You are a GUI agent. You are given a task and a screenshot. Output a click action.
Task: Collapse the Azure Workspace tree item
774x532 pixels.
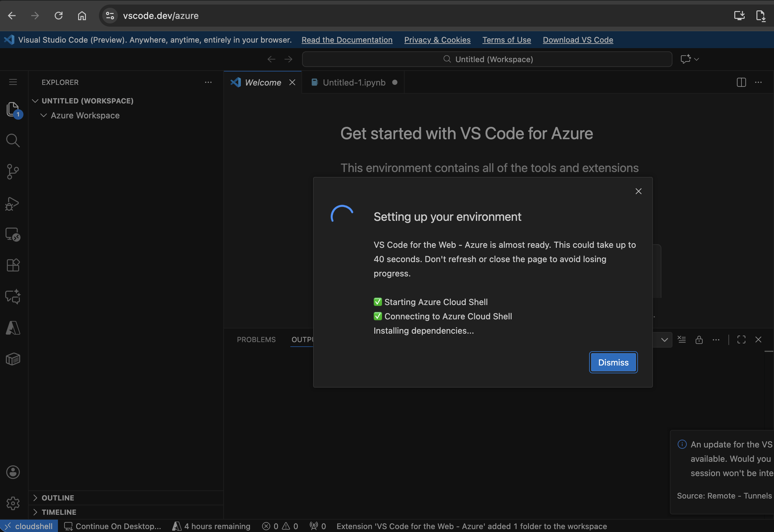coord(43,115)
